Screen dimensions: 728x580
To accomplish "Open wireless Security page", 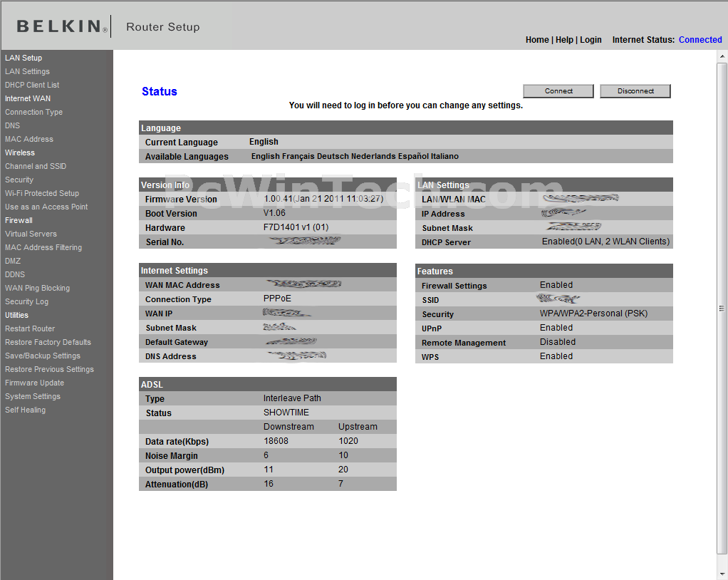I will click(19, 180).
